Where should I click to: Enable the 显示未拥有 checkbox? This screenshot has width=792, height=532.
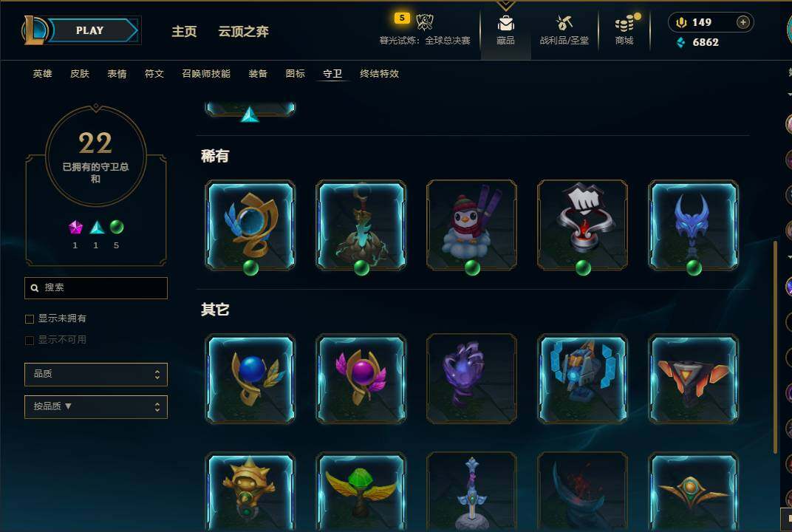[x=30, y=318]
